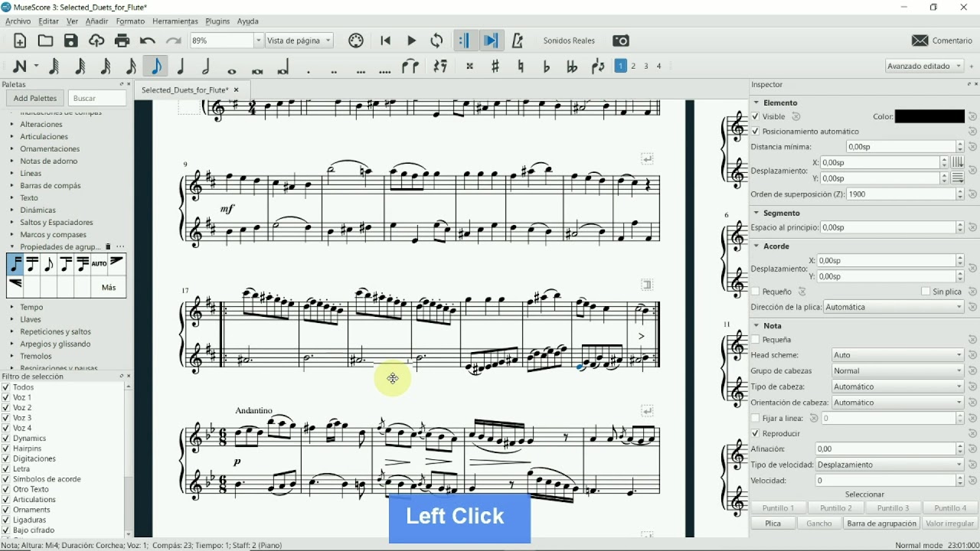Enable the Pequeño chord checkbox
This screenshot has width=980, height=551.
(756, 292)
